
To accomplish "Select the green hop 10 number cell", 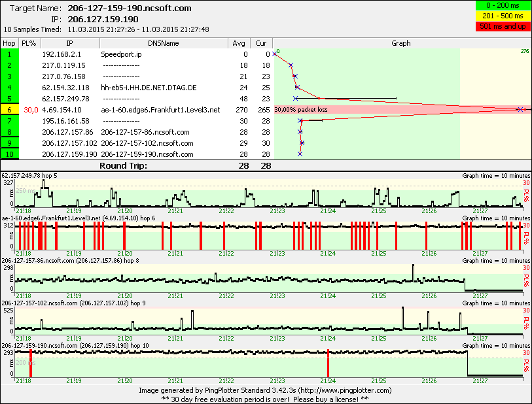I will (x=10, y=154).
